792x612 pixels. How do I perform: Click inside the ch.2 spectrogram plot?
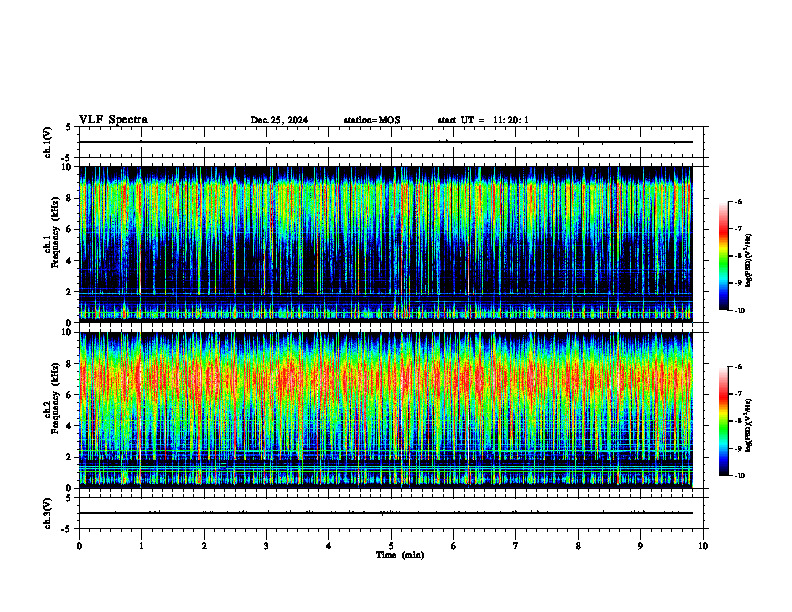[386, 410]
